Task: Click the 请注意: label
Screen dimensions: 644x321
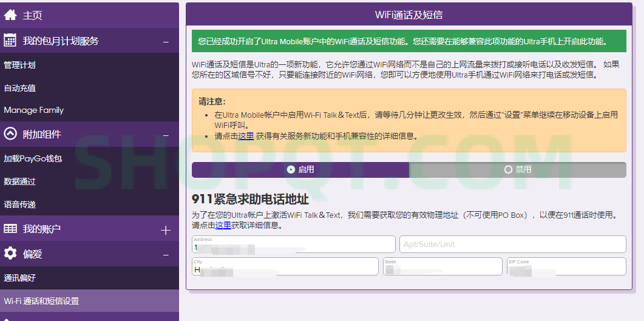Action: (212, 102)
